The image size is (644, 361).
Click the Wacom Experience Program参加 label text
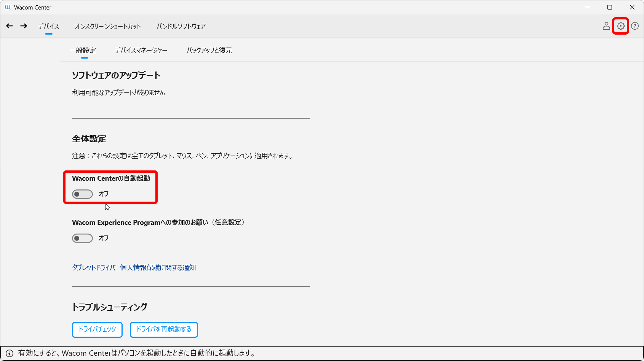coord(158,222)
